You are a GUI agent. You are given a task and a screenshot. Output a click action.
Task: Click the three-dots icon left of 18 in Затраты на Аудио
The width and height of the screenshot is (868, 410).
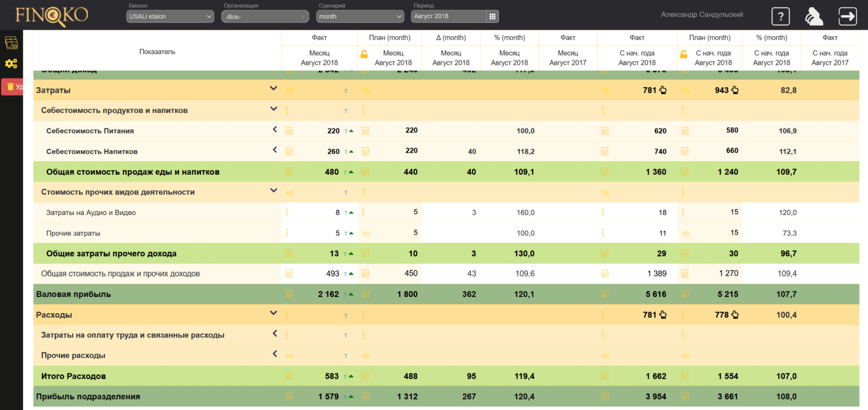pos(603,213)
